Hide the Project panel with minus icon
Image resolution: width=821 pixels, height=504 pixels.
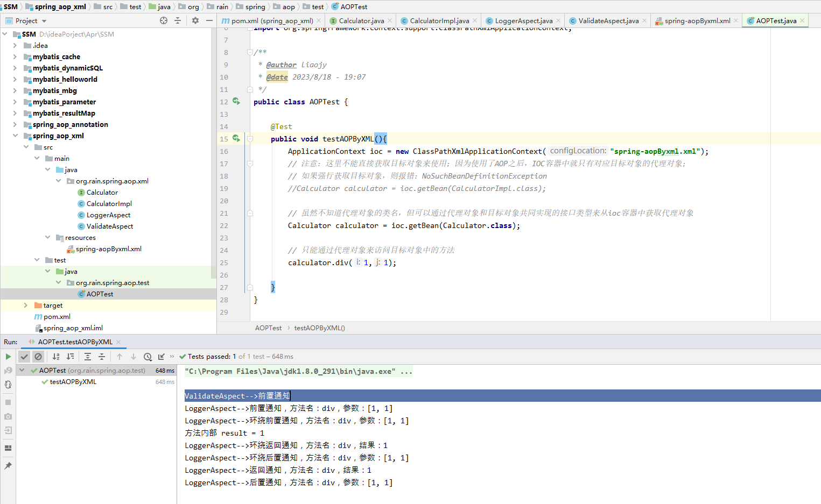click(x=209, y=20)
